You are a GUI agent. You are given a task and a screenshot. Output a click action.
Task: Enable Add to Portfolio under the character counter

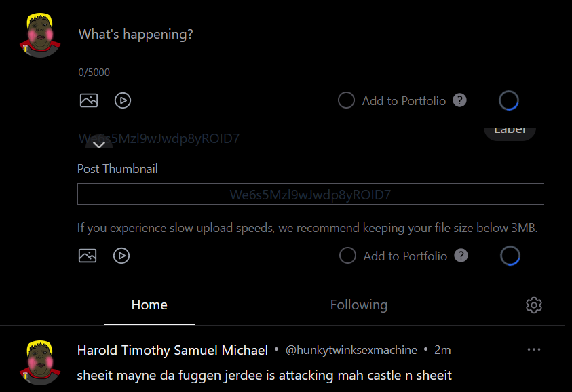346,100
